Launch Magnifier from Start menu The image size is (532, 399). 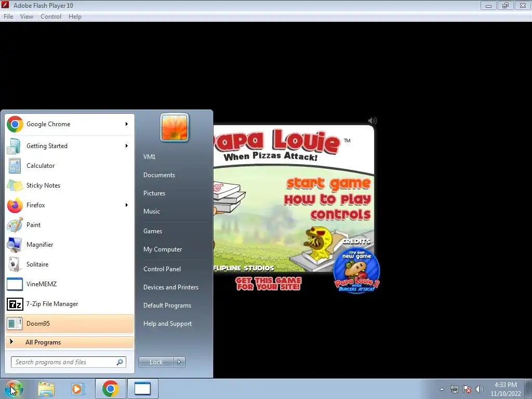pos(69,245)
